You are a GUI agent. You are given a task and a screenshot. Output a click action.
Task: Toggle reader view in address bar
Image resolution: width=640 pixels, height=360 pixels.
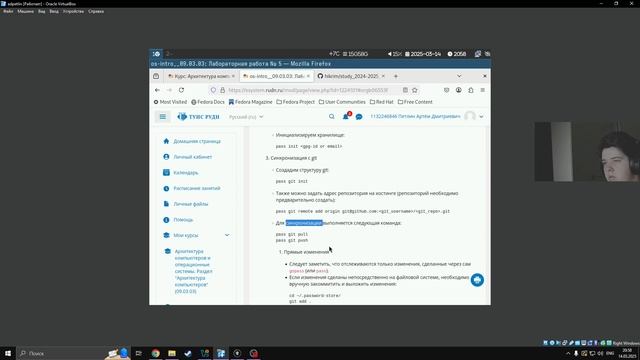point(405,90)
